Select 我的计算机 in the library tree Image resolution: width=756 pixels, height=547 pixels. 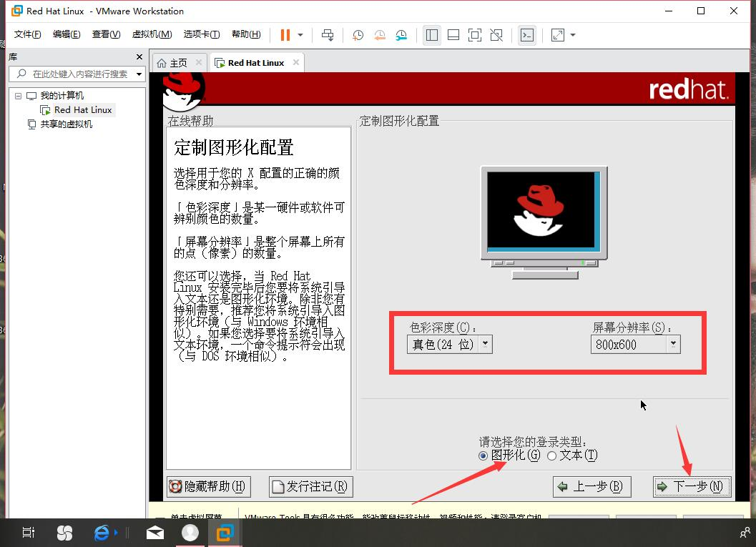62,95
